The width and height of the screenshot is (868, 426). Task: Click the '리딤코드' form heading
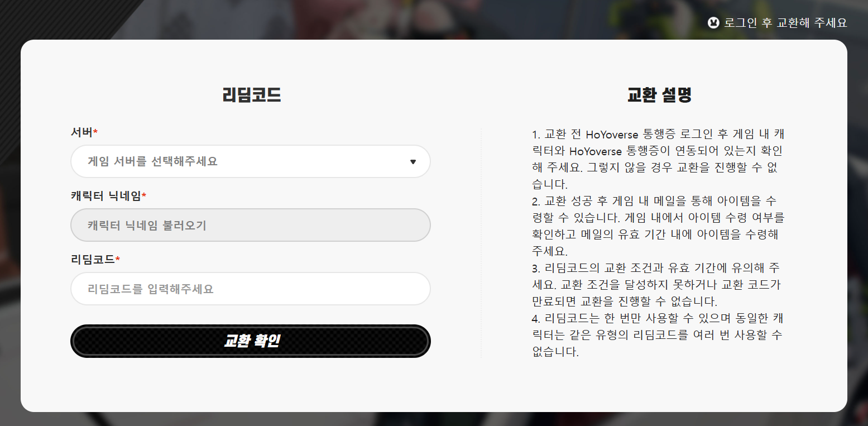click(252, 95)
